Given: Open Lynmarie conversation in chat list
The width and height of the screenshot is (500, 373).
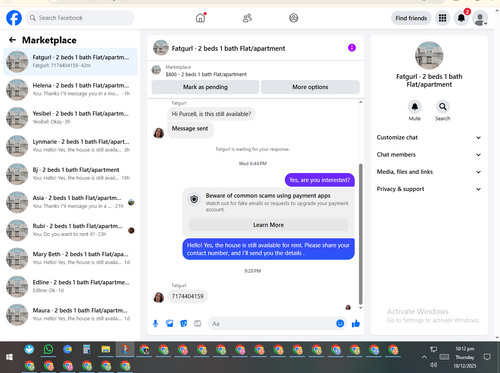Looking at the screenshot, I should 70,146.
